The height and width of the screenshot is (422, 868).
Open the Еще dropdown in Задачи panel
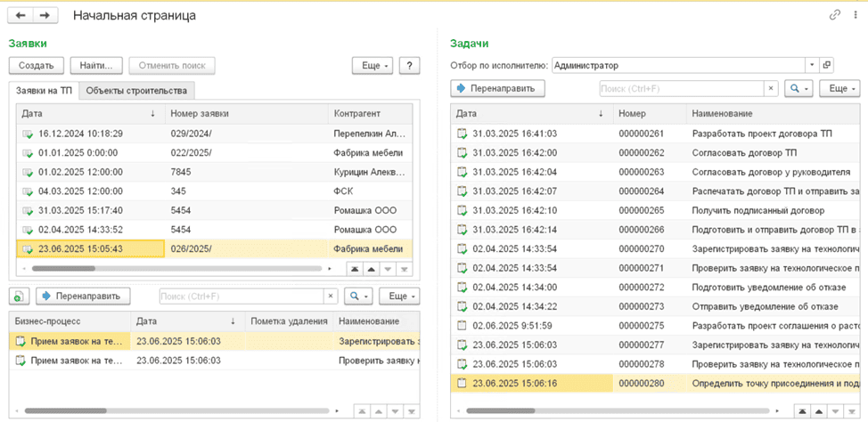839,88
